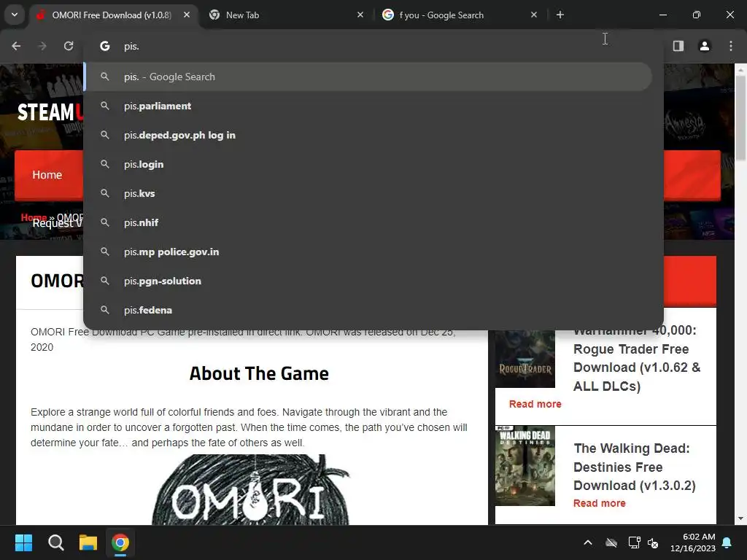This screenshot has width=747, height=560.
Task: Show hidden system tray icons
Action: click(x=588, y=542)
